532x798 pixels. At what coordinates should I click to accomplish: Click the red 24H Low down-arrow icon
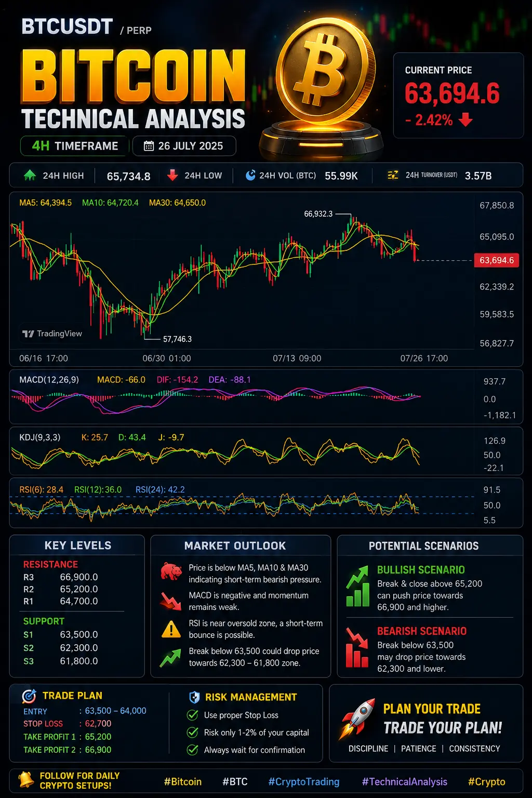coord(172,175)
